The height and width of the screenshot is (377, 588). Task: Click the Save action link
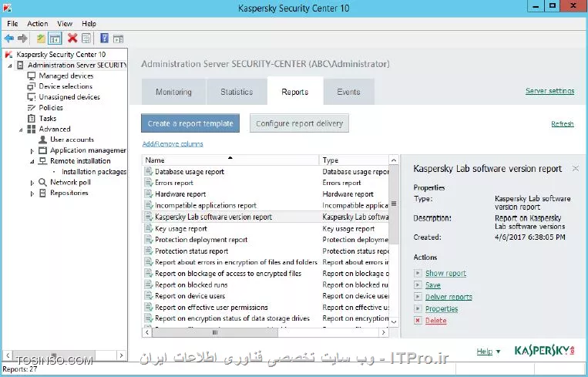click(433, 285)
